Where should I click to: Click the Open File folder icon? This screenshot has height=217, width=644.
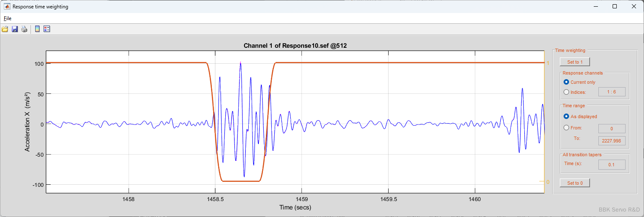tap(5, 29)
